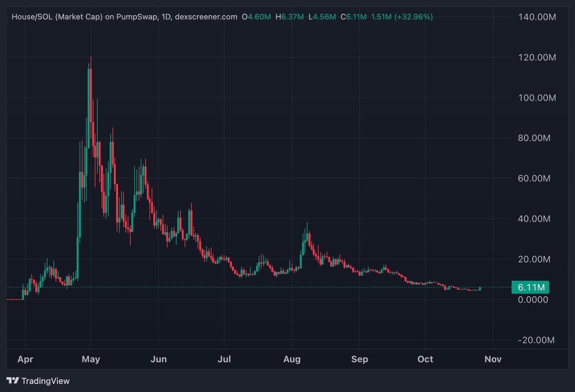Click the 140.00M price axis label
The width and height of the screenshot is (575, 392).
pyautogui.click(x=537, y=17)
